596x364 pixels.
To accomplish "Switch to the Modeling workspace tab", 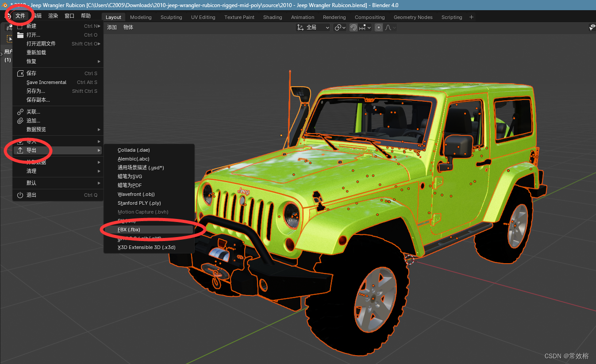I will [x=141, y=17].
